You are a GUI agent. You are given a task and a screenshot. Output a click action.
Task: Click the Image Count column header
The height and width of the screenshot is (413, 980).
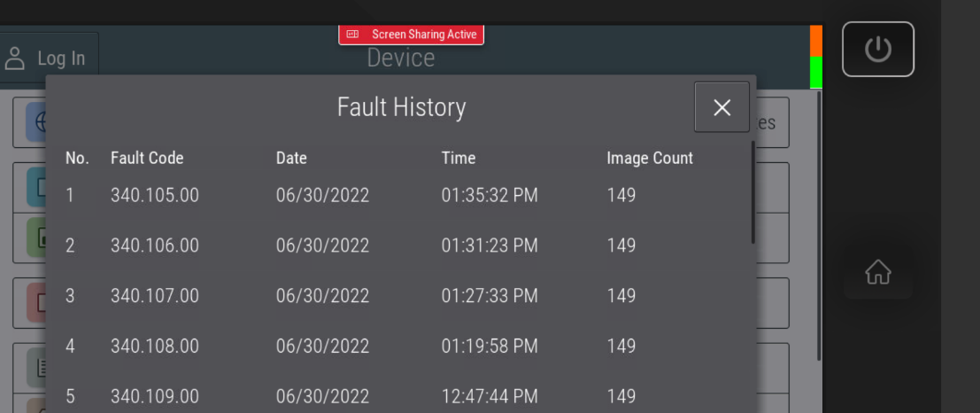650,158
